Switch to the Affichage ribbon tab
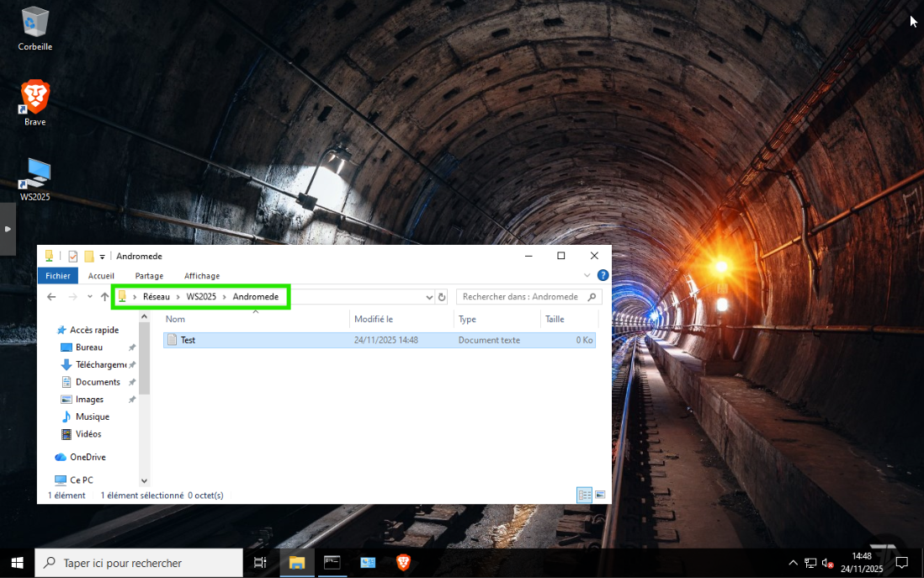 pos(202,276)
